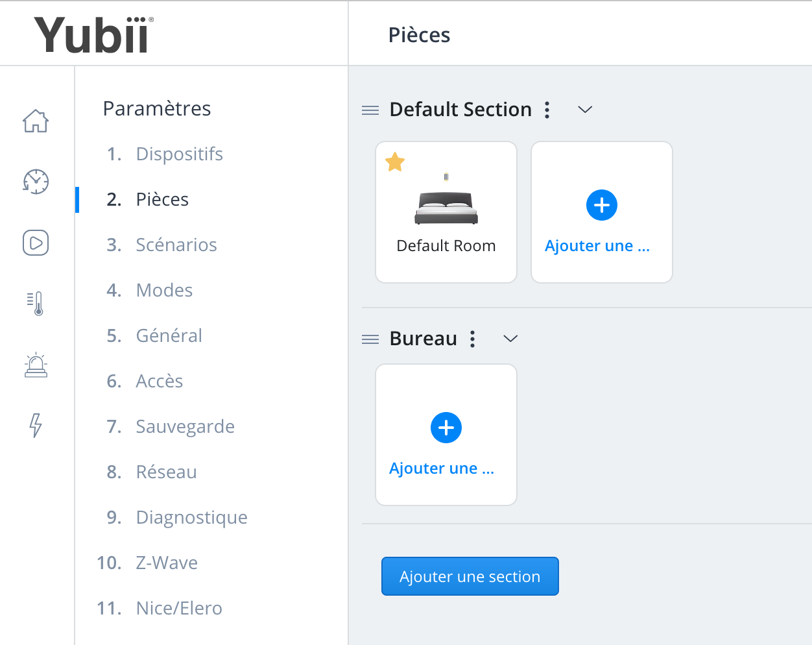Click the drag handle beside Default Section
Screen dimensions: 812x645
[x=370, y=110]
